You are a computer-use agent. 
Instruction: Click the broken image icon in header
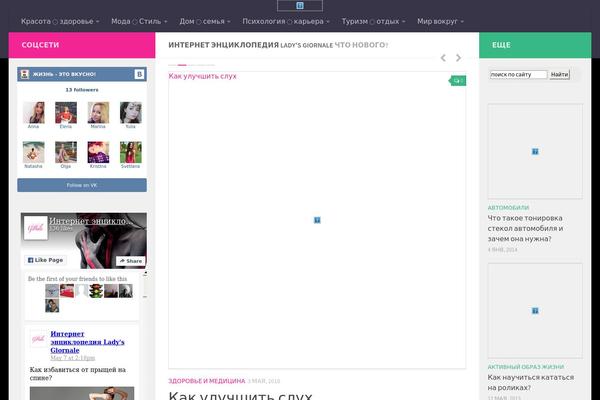(x=300, y=5)
